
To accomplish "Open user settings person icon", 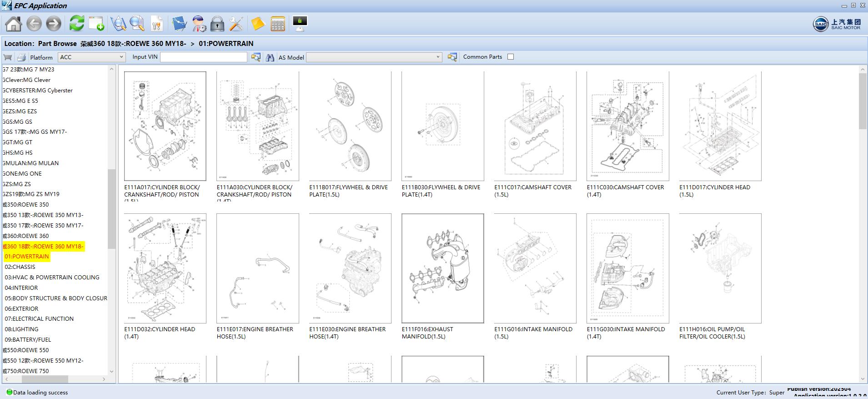I will tap(199, 24).
